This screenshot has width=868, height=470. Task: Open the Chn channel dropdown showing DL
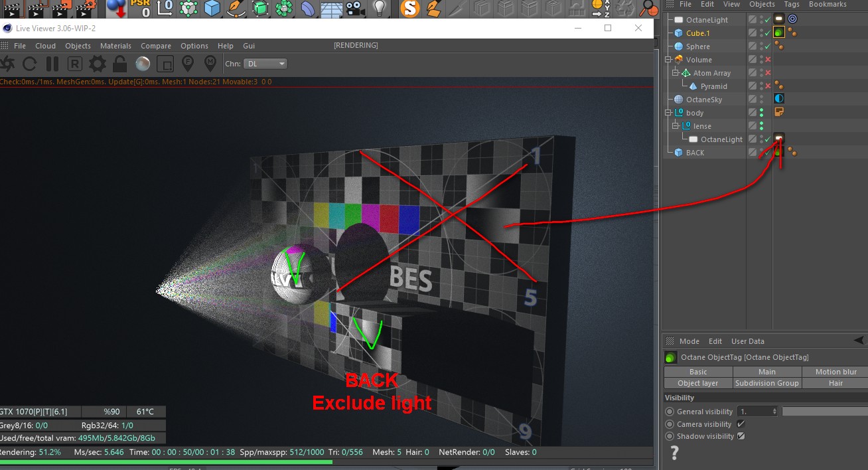coord(265,64)
